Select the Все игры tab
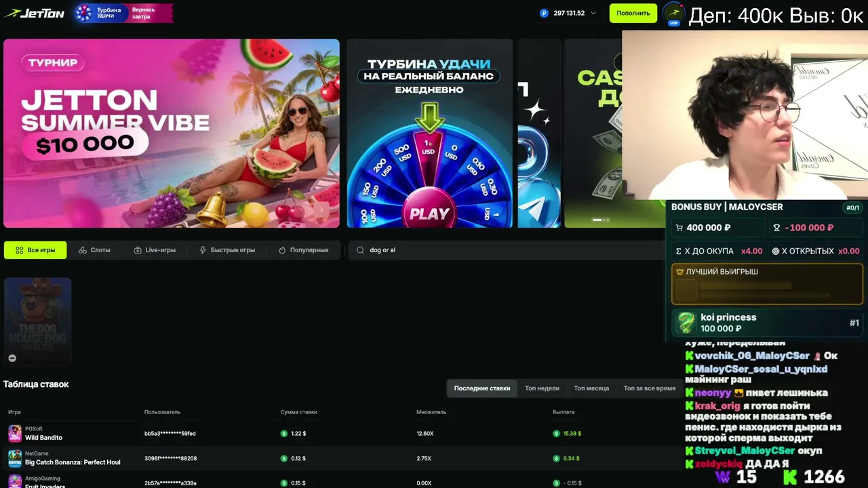The height and width of the screenshot is (488, 868). click(x=35, y=250)
